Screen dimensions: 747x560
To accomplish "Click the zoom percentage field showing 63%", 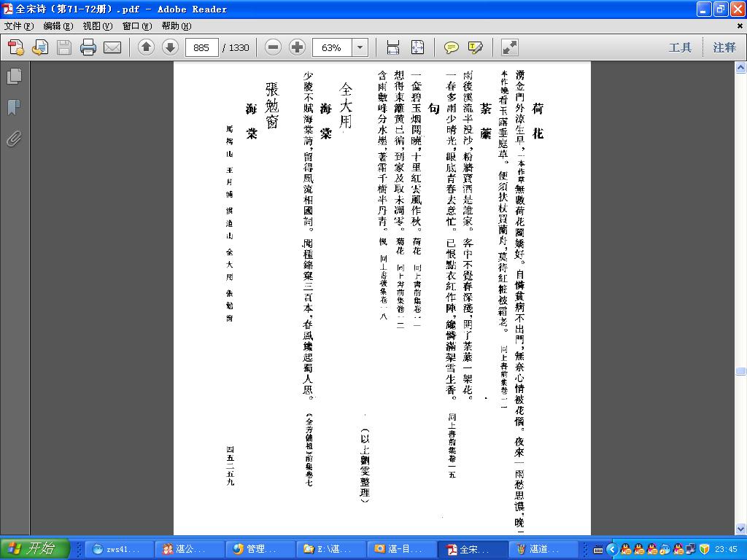I will 332,47.
